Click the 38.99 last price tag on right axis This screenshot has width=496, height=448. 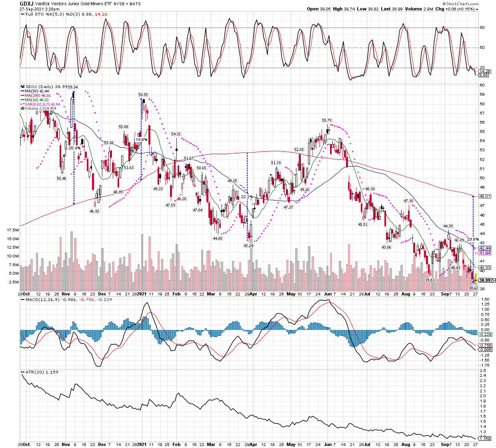[x=485, y=280]
